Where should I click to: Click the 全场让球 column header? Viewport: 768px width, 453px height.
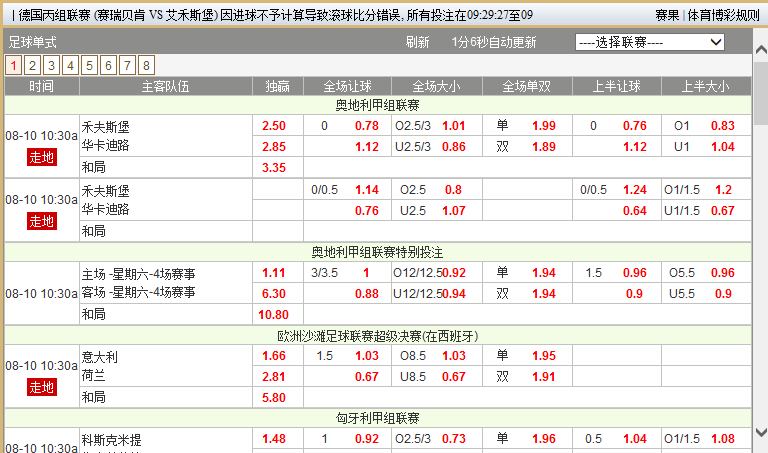tap(347, 86)
